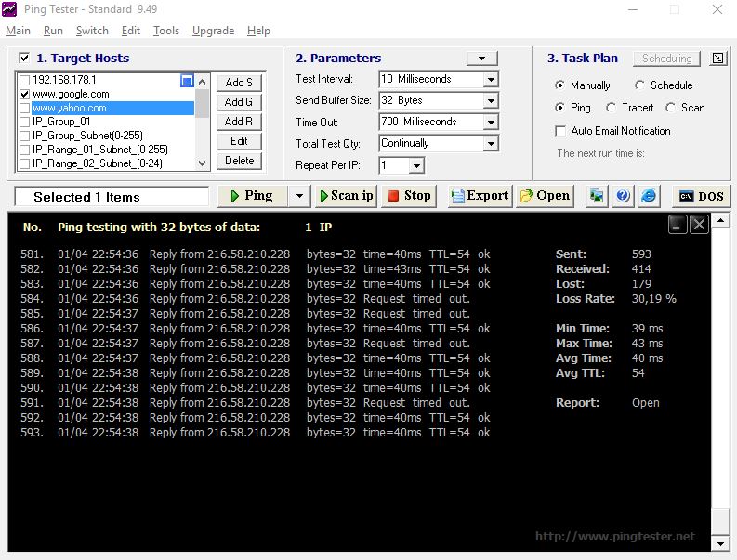Select the IP_Group_01 host entry text

pos(61,123)
